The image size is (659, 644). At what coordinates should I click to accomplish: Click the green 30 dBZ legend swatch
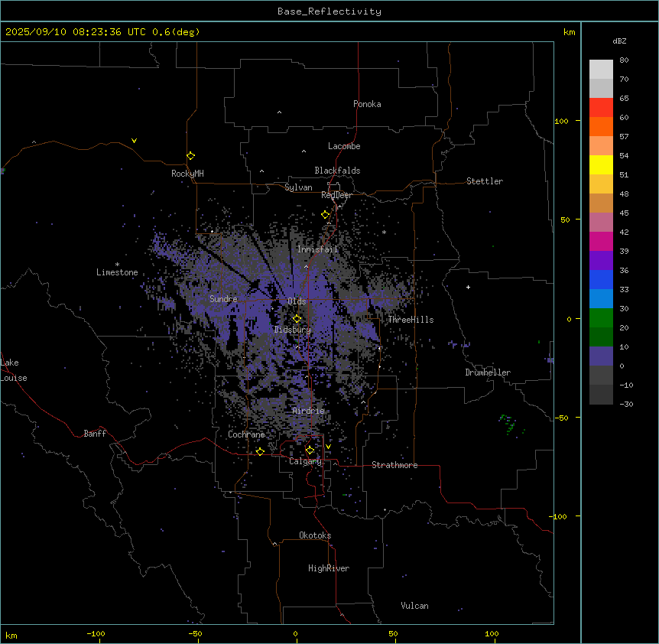[601, 318]
